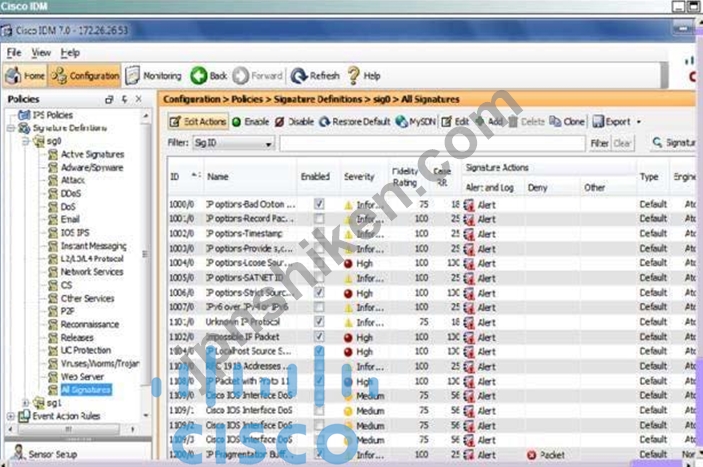Image resolution: width=703 pixels, height=467 pixels.
Task: Toggle Enabled checkbox for signature 1109/1
Action: coord(319,411)
